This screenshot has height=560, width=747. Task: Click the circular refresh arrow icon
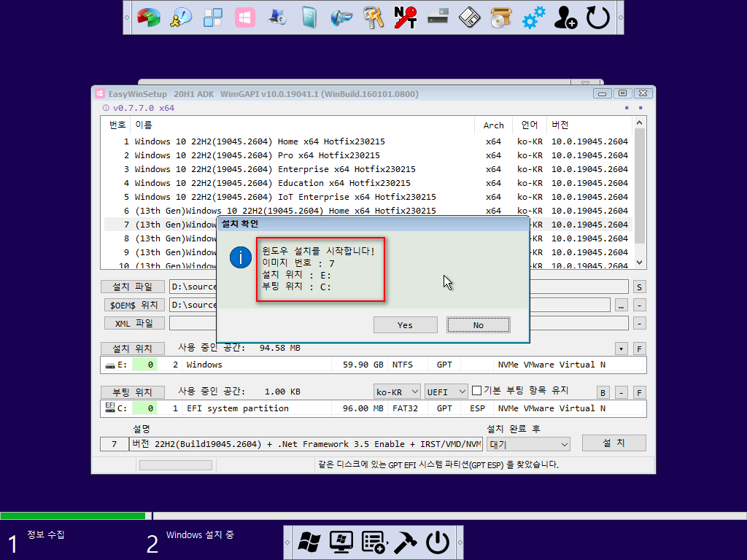pyautogui.click(x=598, y=17)
